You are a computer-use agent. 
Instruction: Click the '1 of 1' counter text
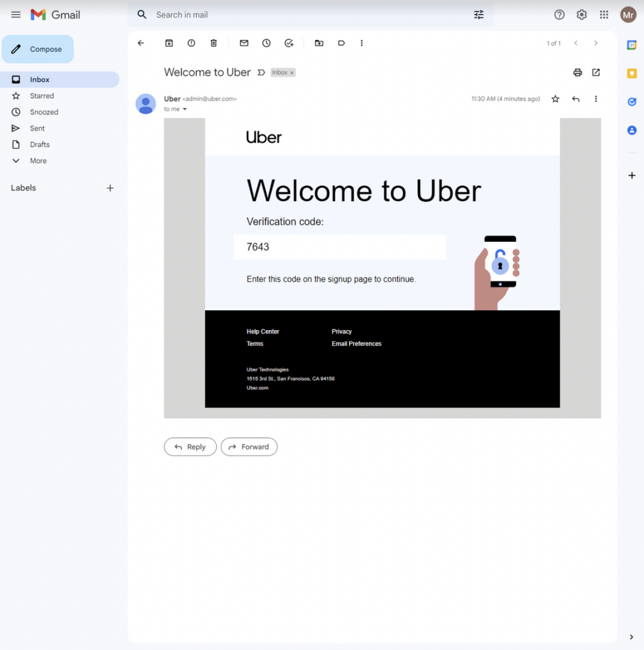pos(554,44)
